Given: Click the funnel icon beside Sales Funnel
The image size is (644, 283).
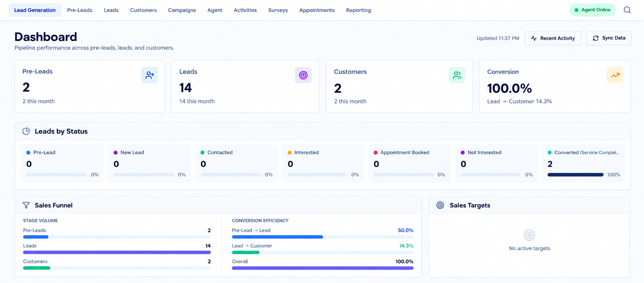Looking at the screenshot, I should pyautogui.click(x=26, y=205).
